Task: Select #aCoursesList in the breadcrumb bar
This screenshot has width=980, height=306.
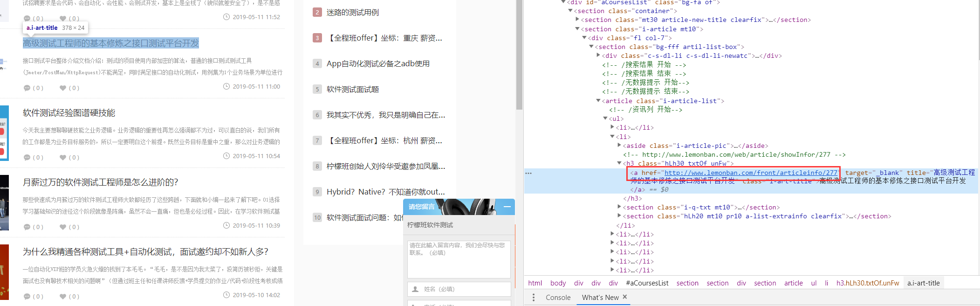Action: tap(647, 283)
